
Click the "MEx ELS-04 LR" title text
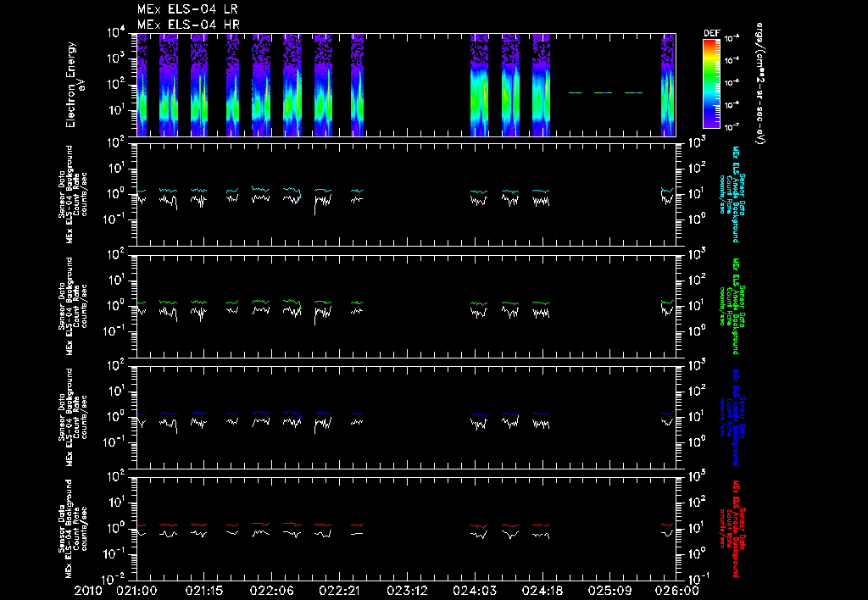[187, 9]
